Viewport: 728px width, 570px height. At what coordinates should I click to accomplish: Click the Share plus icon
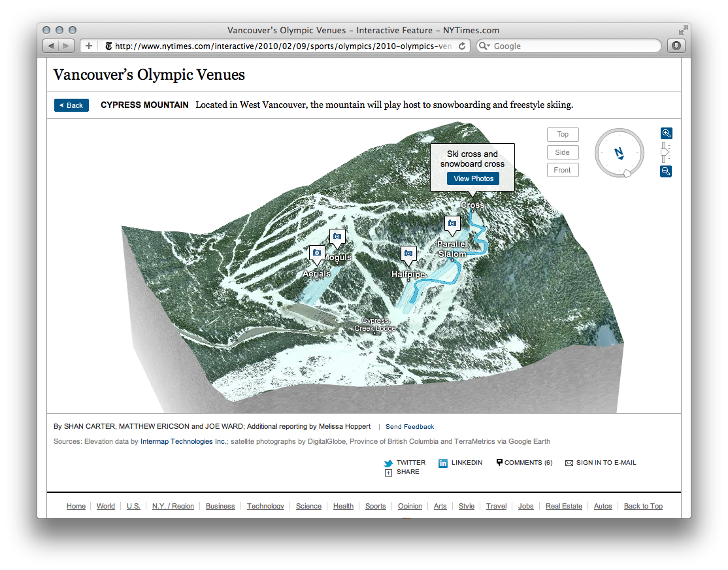click(x=389, y=471)
